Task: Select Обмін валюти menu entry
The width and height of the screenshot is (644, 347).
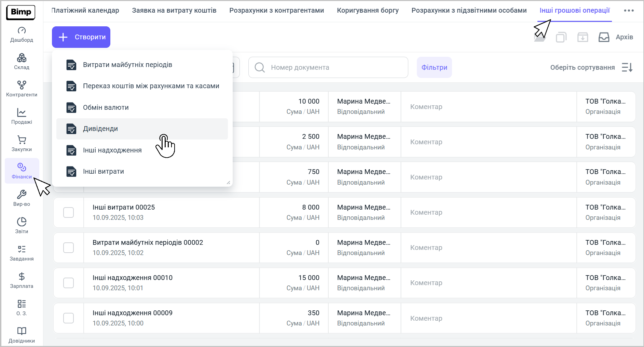Action: click(106, 108)
